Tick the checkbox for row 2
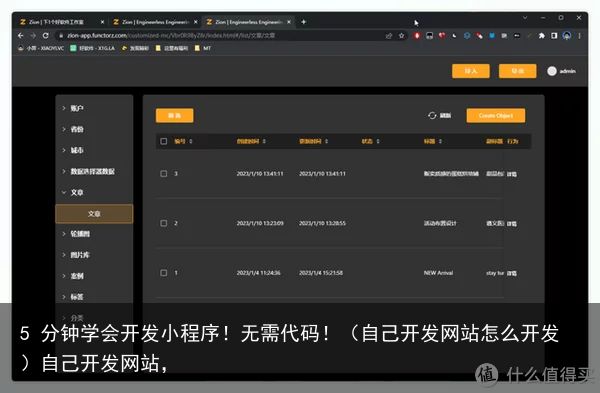600x393 pixels. pos(164,223)
